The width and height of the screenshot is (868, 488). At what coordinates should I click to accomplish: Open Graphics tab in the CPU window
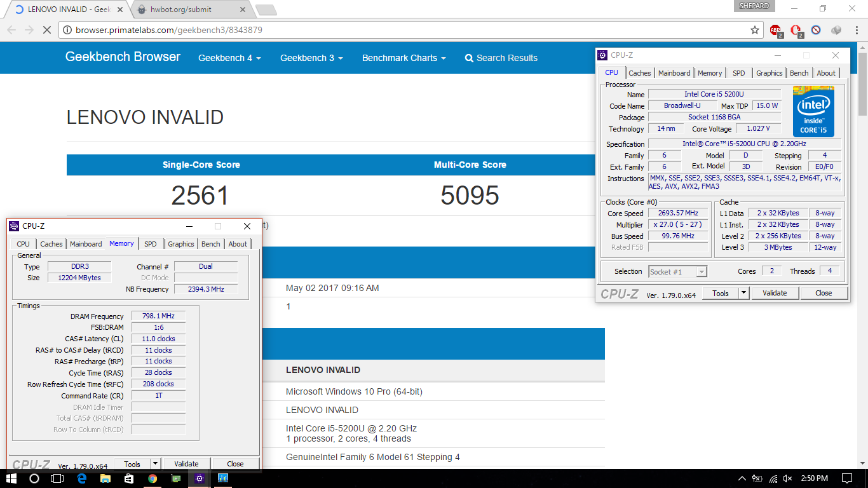770,73
